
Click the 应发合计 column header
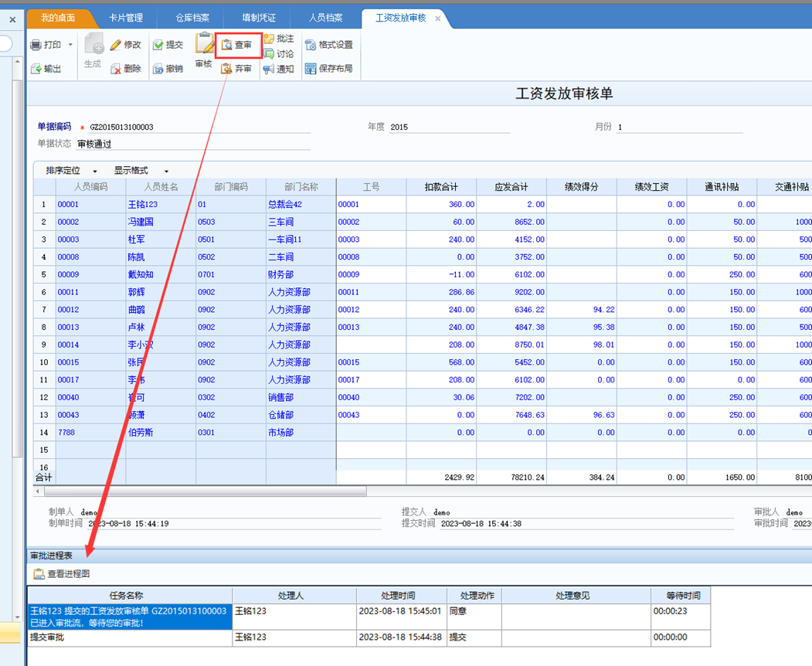(x=511, y=187)
